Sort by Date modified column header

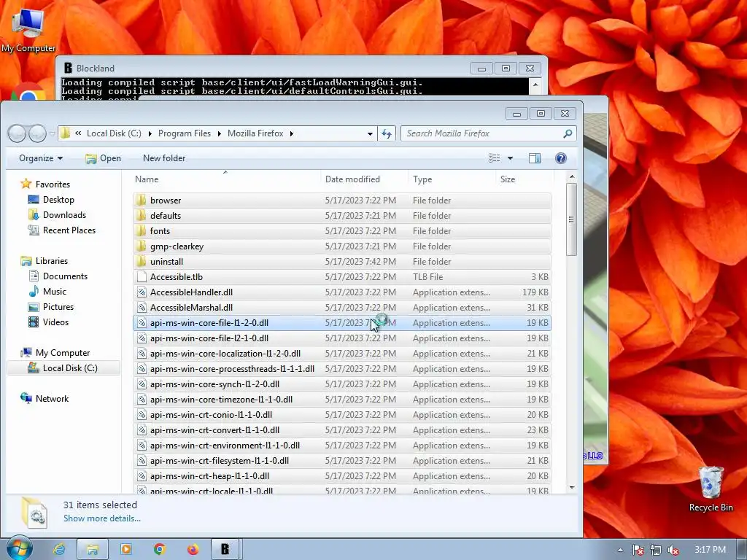click(365, 179)
